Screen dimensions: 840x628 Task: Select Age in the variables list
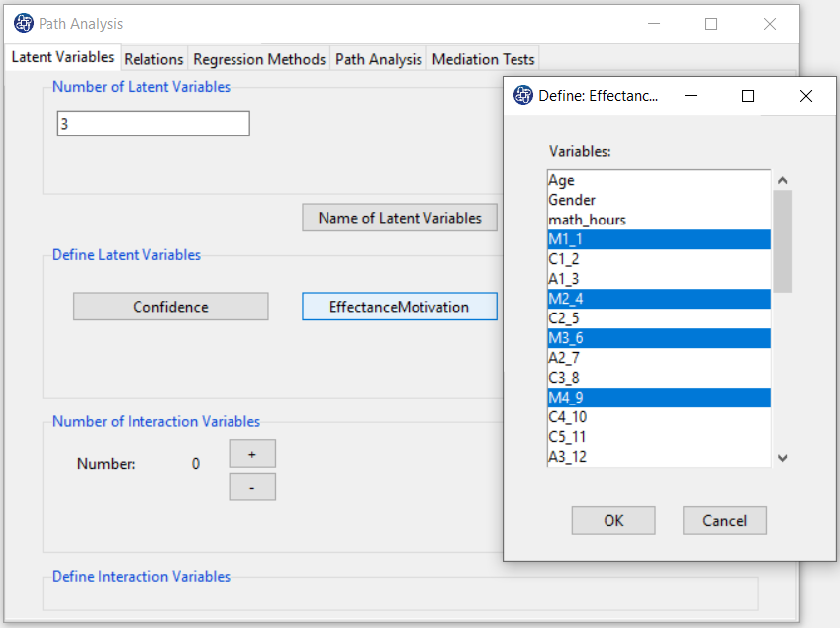tap(659, 180)
